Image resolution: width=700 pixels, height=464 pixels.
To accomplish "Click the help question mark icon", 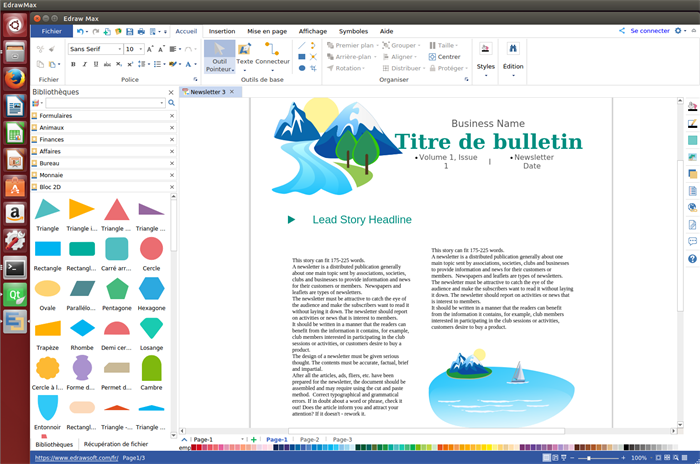I will point(692,259).
